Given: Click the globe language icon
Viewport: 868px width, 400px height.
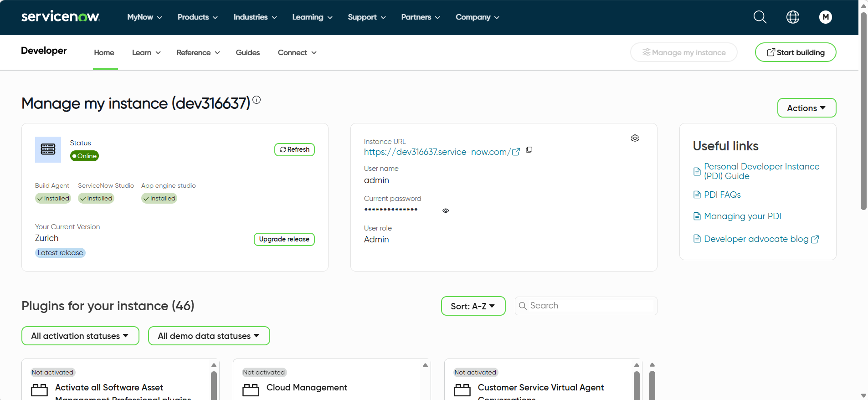Looking at the screenshot, I should pyautogui.click(x=793, y=17).
